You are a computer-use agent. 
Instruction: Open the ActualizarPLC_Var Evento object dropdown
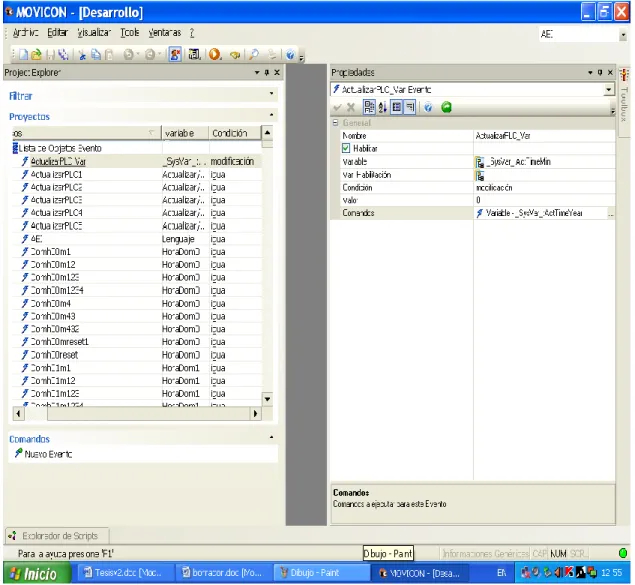(x=608, y=89)
